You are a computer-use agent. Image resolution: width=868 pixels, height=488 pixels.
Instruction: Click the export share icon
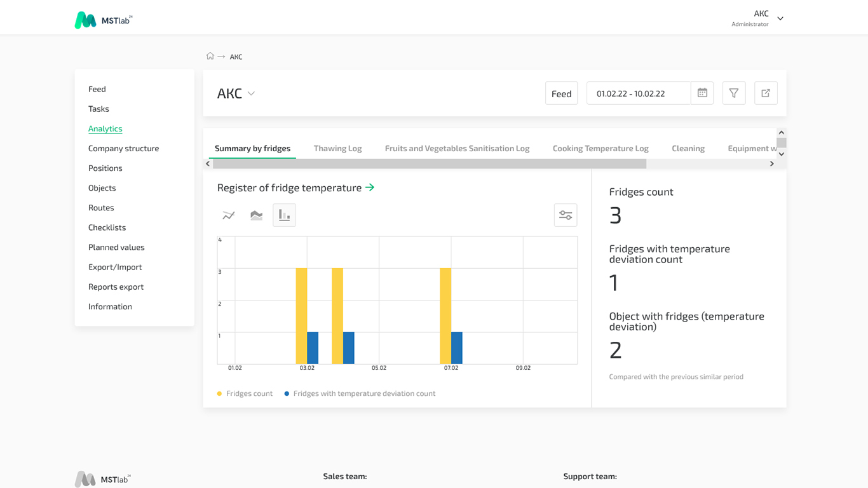(x=766, y=93)
